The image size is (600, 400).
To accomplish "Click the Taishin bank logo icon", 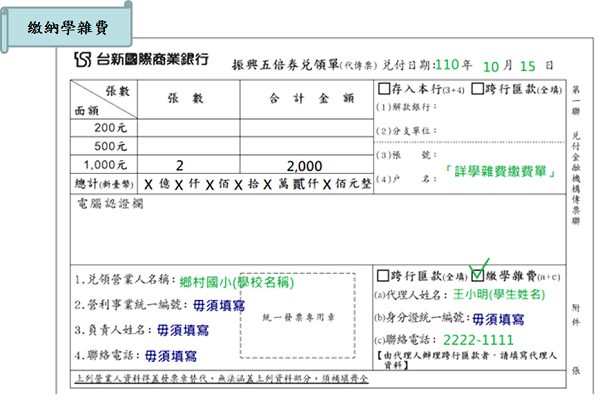I will pyautogui.click(x=83, y=59).
